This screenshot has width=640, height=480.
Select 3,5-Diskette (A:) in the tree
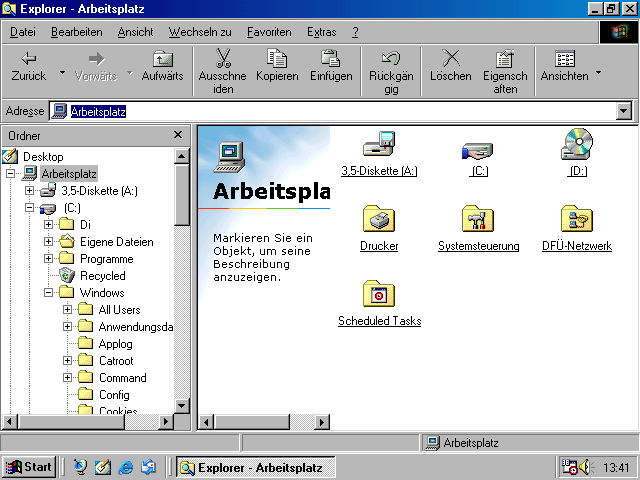point(99,191)
